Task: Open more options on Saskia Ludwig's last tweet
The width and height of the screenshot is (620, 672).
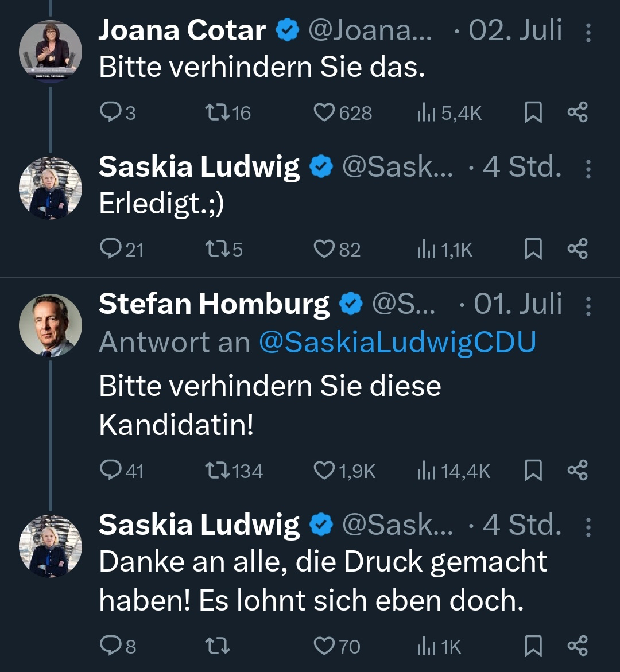Action: point(588,526)
